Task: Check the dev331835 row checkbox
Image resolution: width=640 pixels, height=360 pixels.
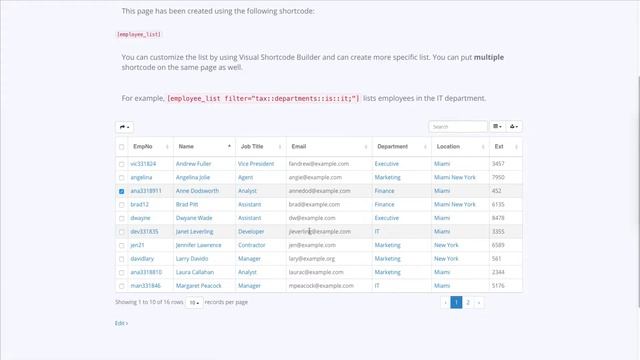Action: [122, 232]
